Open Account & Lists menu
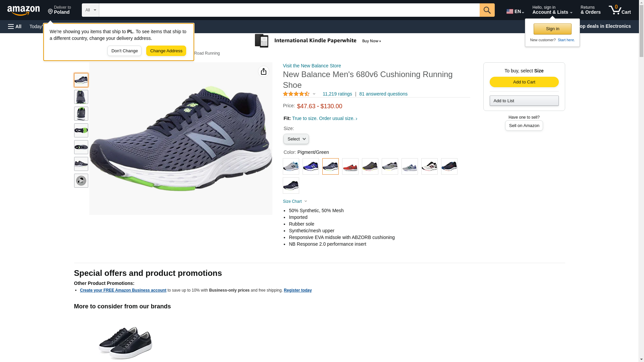 click(x=552, y=10)
